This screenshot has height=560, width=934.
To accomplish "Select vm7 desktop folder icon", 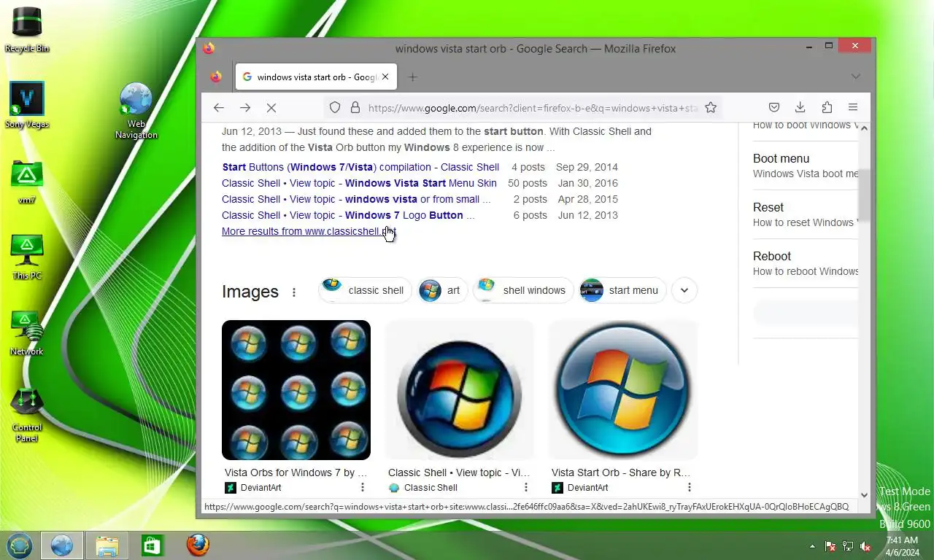I will click(x=27, y=182).
